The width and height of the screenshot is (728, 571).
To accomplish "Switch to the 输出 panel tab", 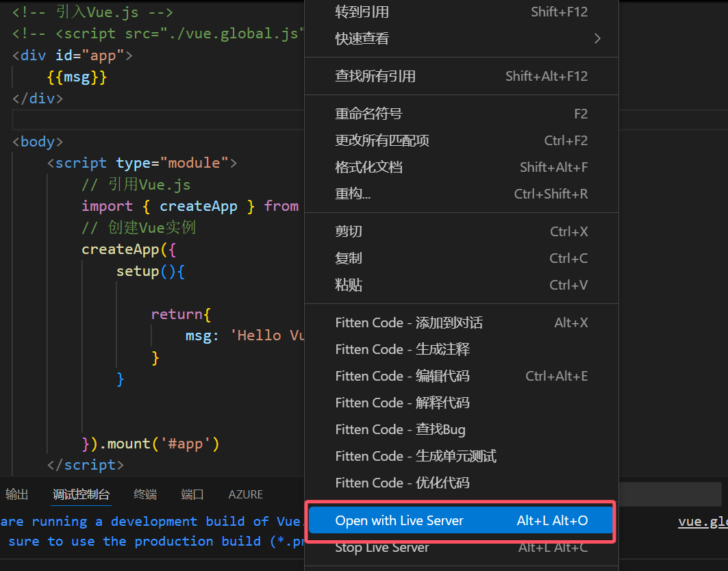I will tap(16, 494).
